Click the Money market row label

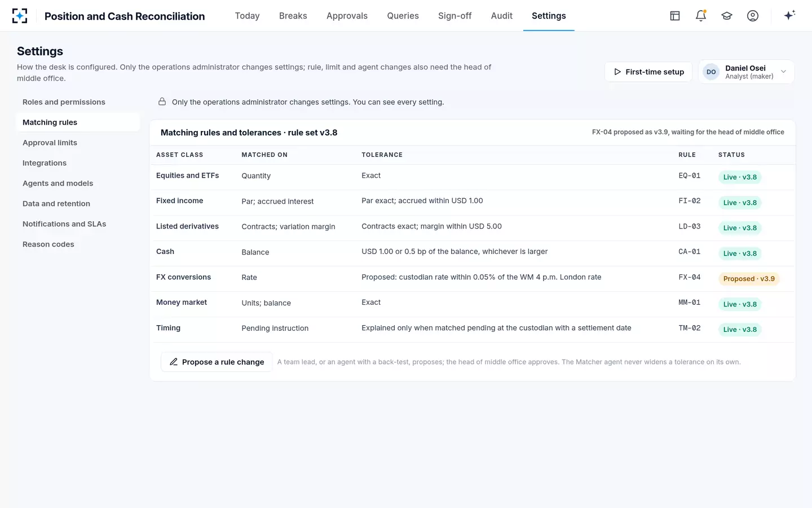(x=182, y=303)
